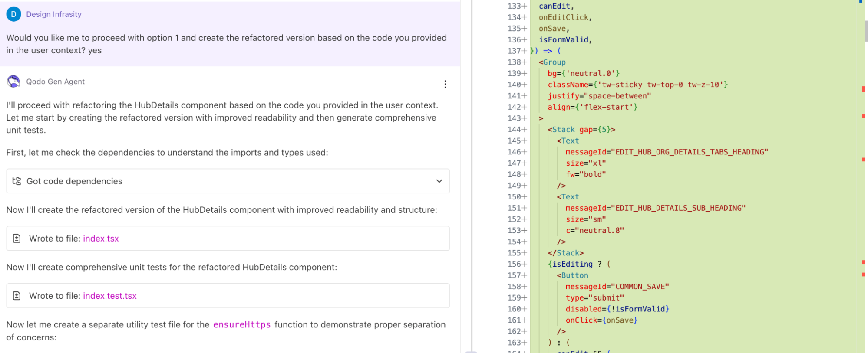This screenshot has height=353, width=868.
Task: Select the Design Infrasity username
Action: 53,14
